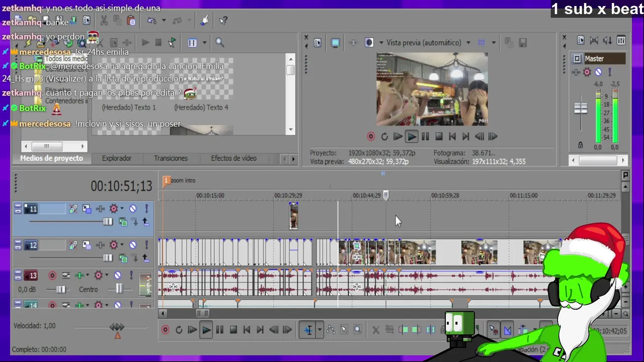The width and height of the screenshot is (644, 362).
Task: Open split-screen view dropdown arrow in preview
Action: click(x=381, y=43)
